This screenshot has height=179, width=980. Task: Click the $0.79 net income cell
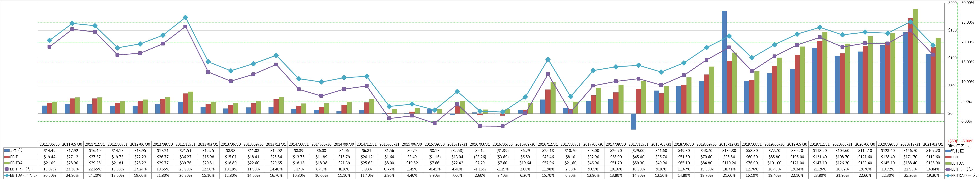pyautogui.click(x=412, y=151)
